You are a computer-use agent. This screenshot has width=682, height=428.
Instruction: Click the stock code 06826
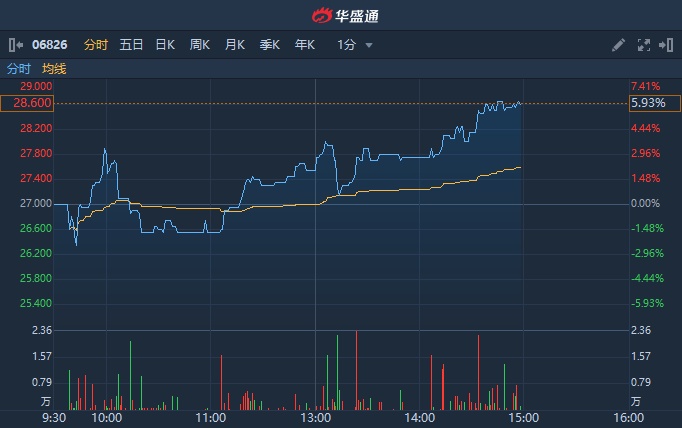(x=50, y=45)
